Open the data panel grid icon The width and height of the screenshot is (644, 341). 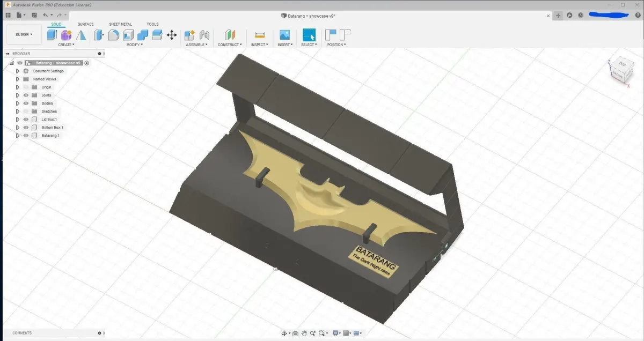tap(8, 15)
